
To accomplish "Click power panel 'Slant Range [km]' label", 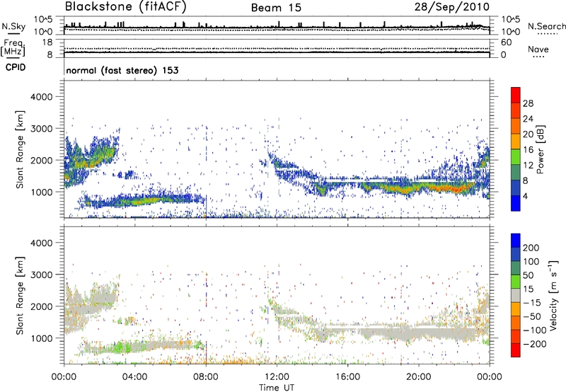I will (20, 149).
